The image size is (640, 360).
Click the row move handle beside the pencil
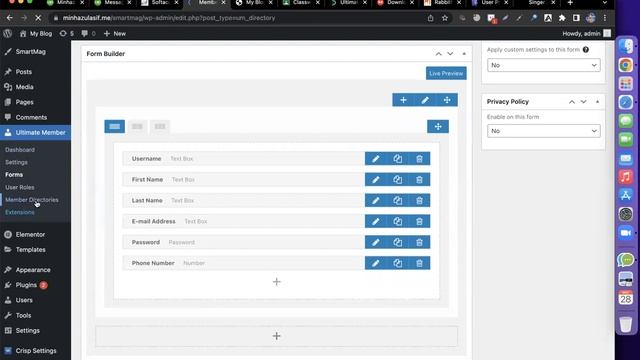(x=447, y=100)
